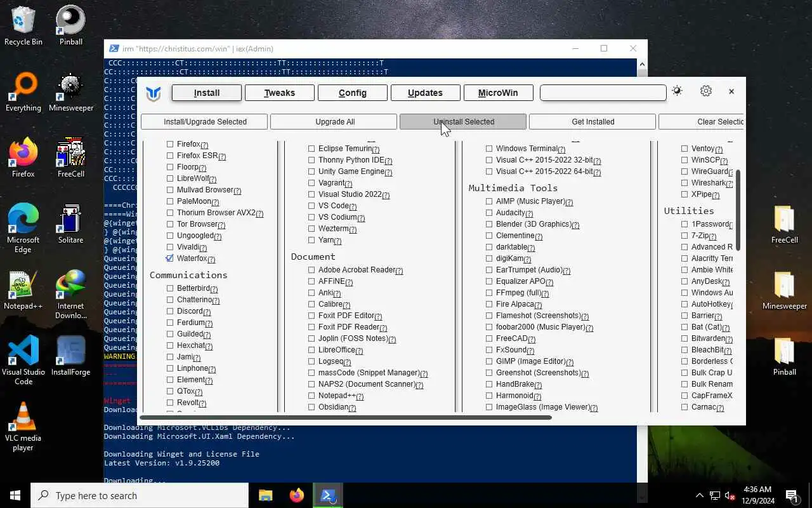Open Firefox from the taskbar

296,495
